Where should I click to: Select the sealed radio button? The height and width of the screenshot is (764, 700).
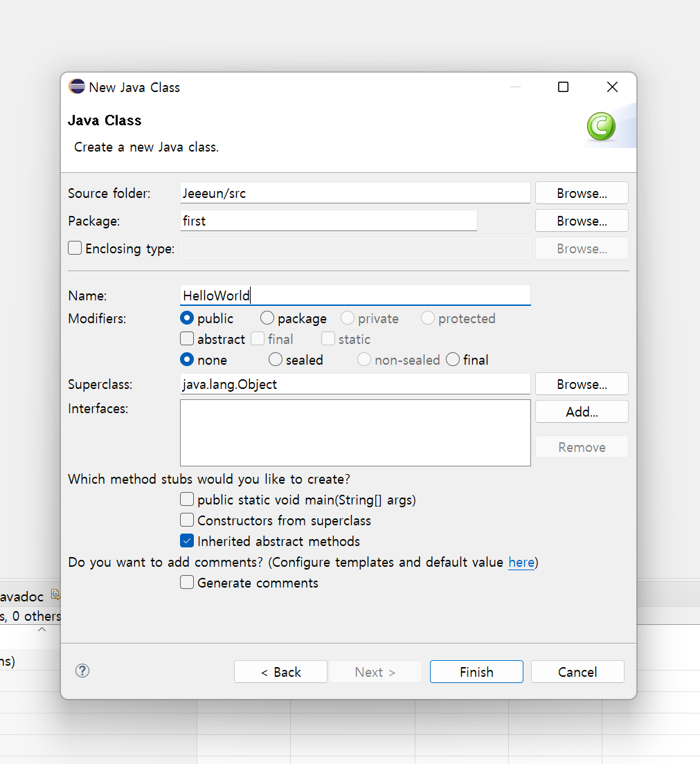click(x=276, y=360)
